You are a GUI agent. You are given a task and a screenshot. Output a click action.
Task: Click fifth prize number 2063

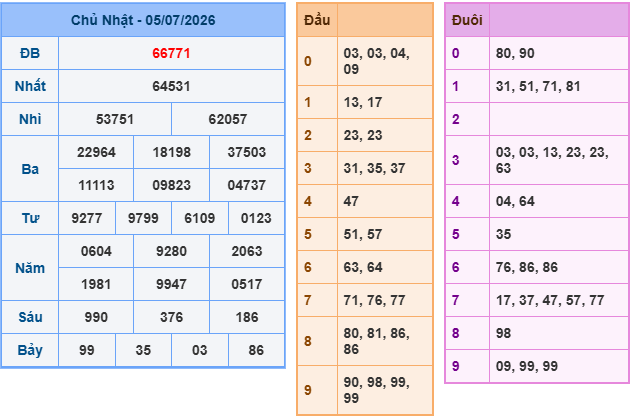coord(247,251)
